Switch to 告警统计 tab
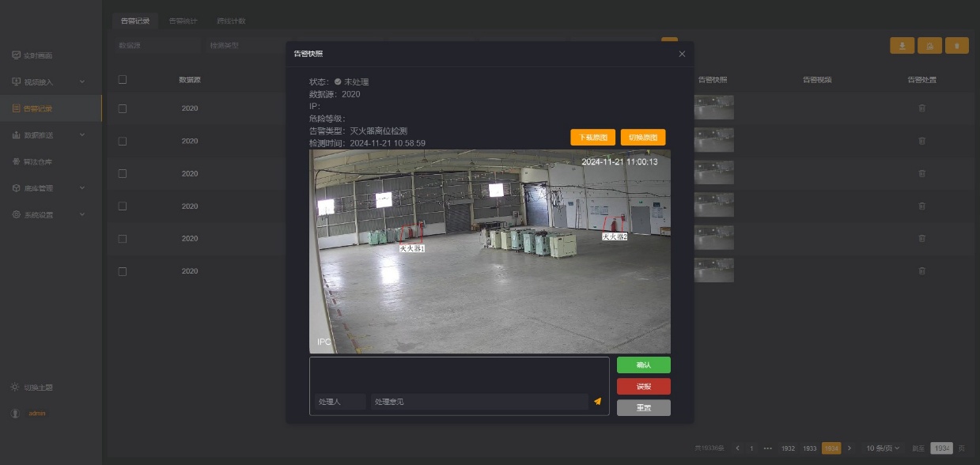Viewport: 980px width, 465px height. pos(184,21)
